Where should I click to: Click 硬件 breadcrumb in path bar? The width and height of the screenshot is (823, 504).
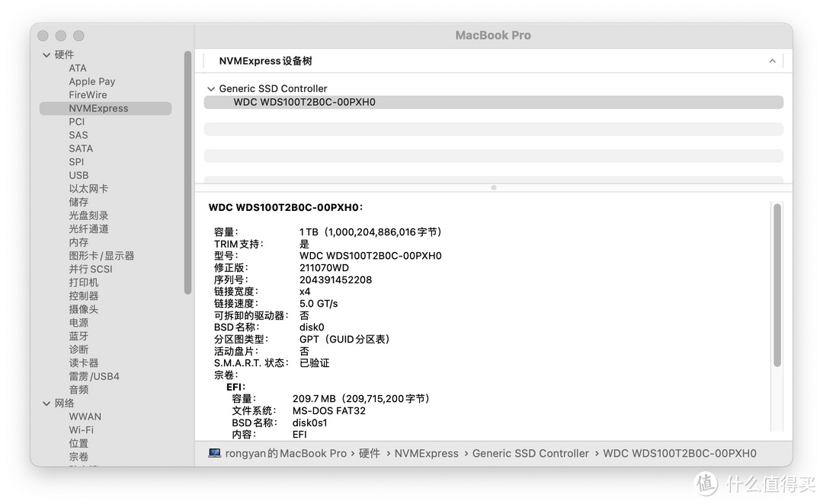point(370,453)
